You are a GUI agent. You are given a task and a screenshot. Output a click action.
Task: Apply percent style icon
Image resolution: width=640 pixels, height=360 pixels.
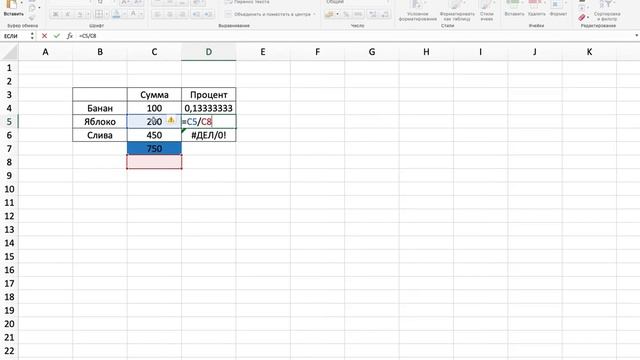click(x=346, y=14)
